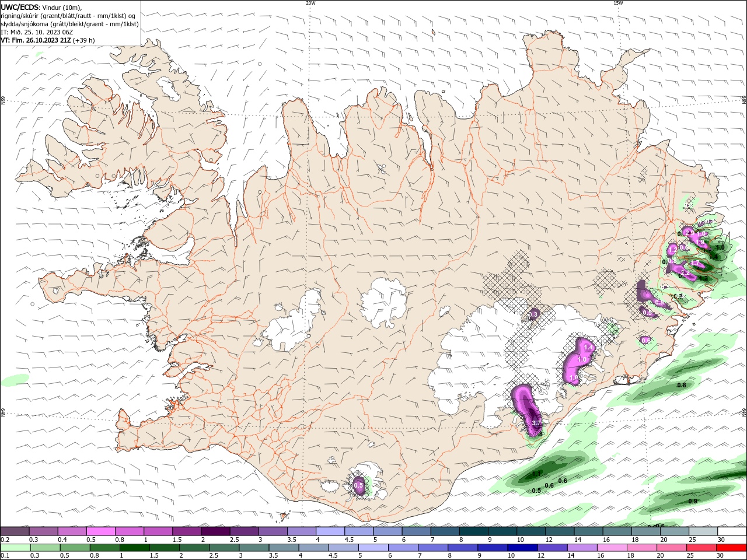Select the bottom-row green swatch labeled 0.3
This screenshot has height=560, width=747.
46,548
